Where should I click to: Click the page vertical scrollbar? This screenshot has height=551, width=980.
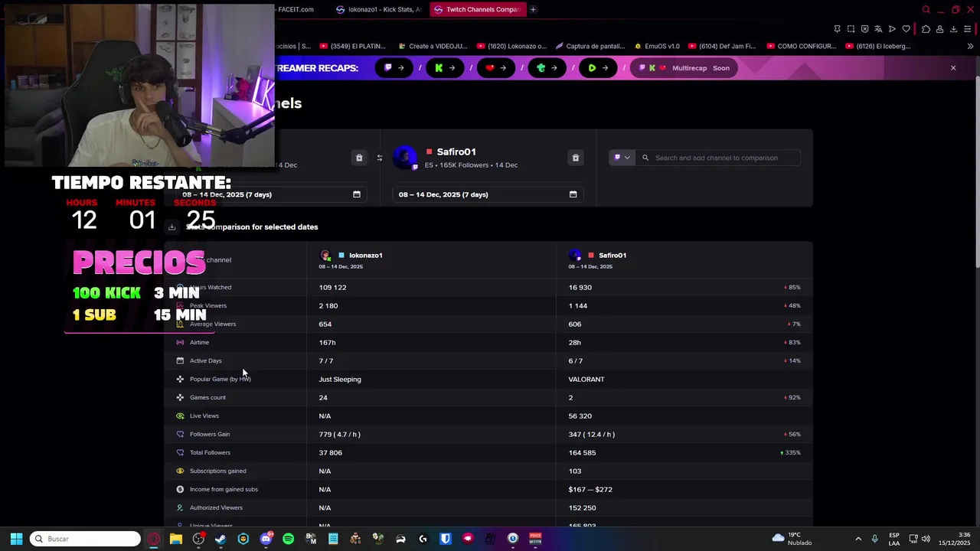tap(976, 172)
